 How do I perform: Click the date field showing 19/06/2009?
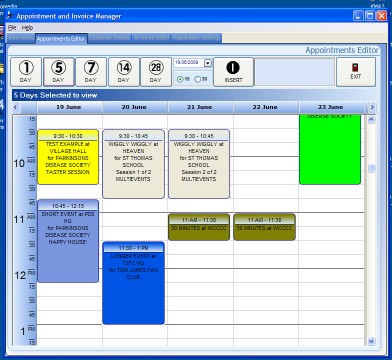tap(189, 63)
